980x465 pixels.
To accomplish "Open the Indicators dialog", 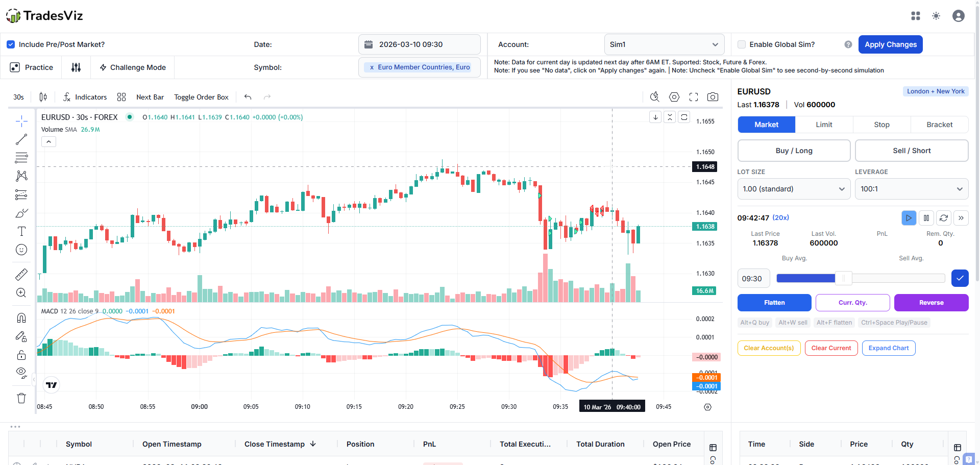I will click(x=85, y=97).
